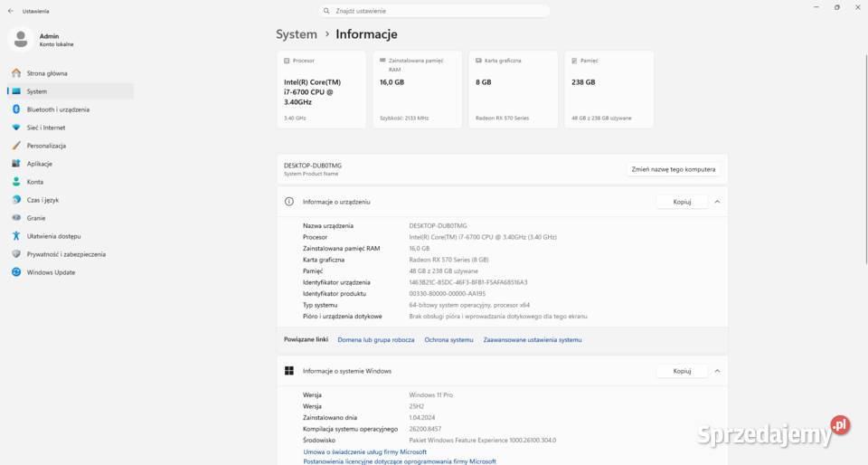
Task: Select Windows Update in sidebar
Action: [x=71, y=272]
